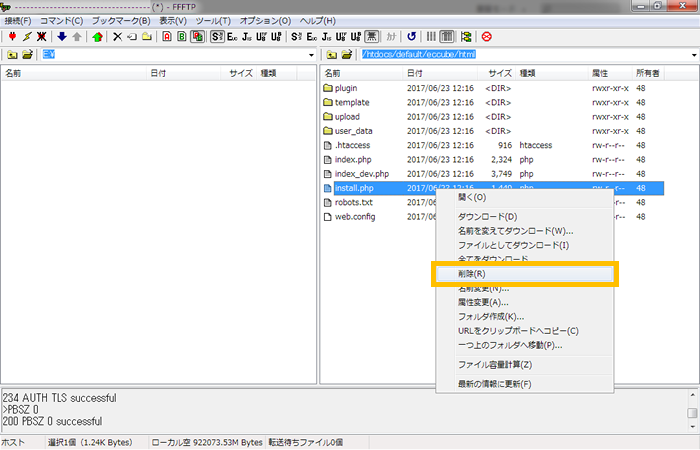700x450 pixels.
Task: Open the オプション(O) menu
Action: 265,20
